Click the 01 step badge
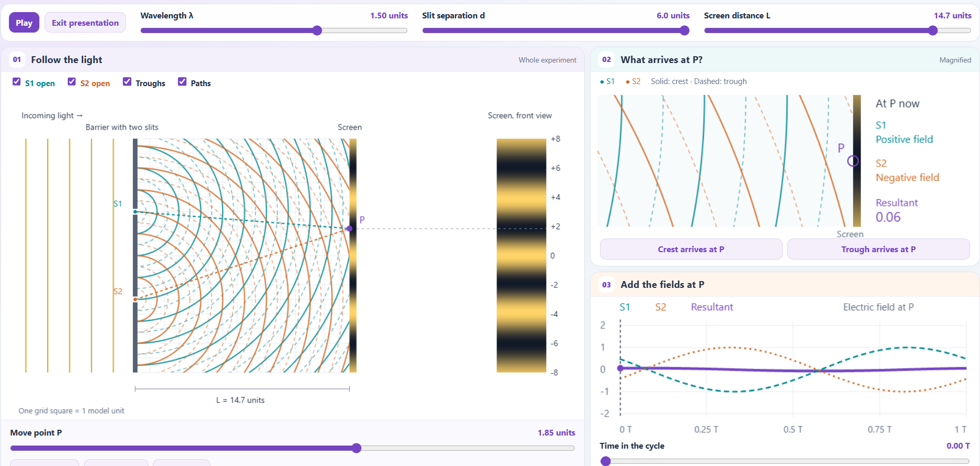The height and width of the screenshot is (466, 980). click(x=17, y=59)
